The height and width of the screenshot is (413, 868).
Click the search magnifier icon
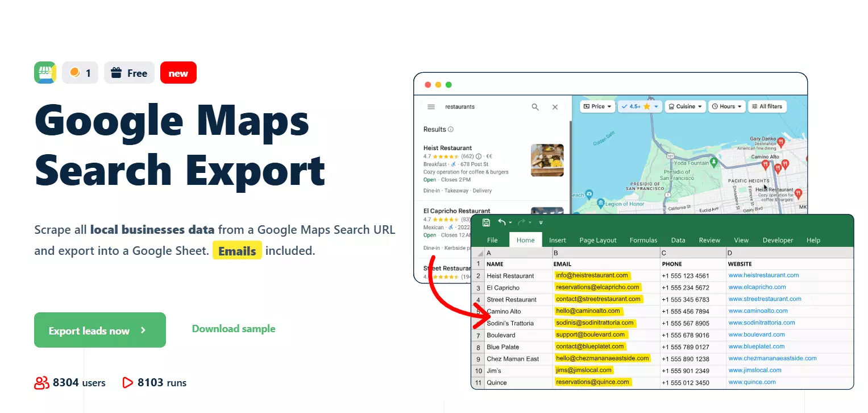point(535,106)
